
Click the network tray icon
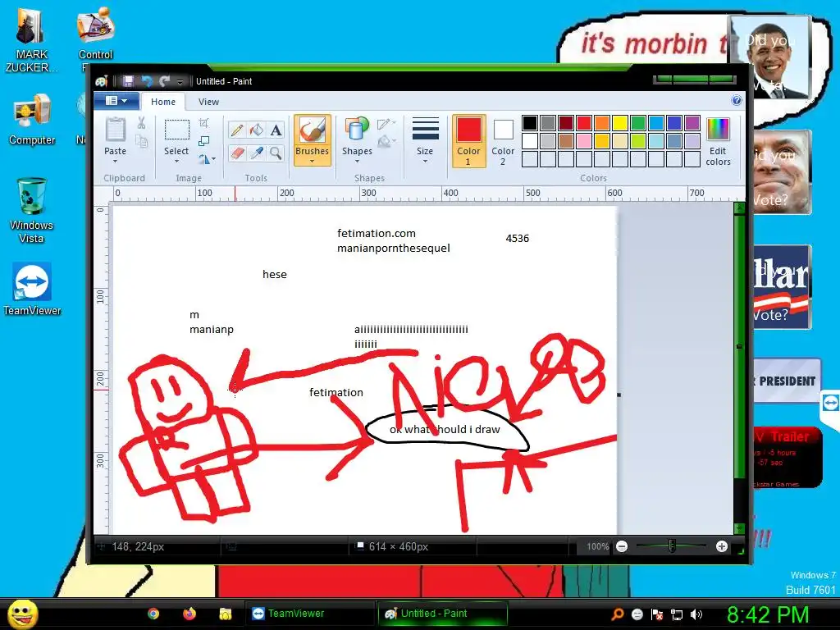pos(677,614)
